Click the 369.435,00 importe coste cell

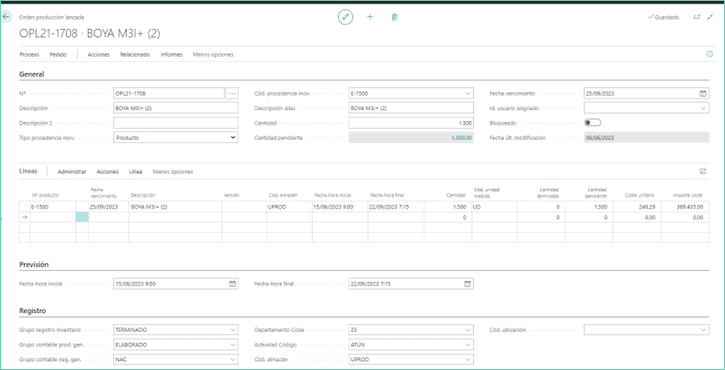point(684,207)
